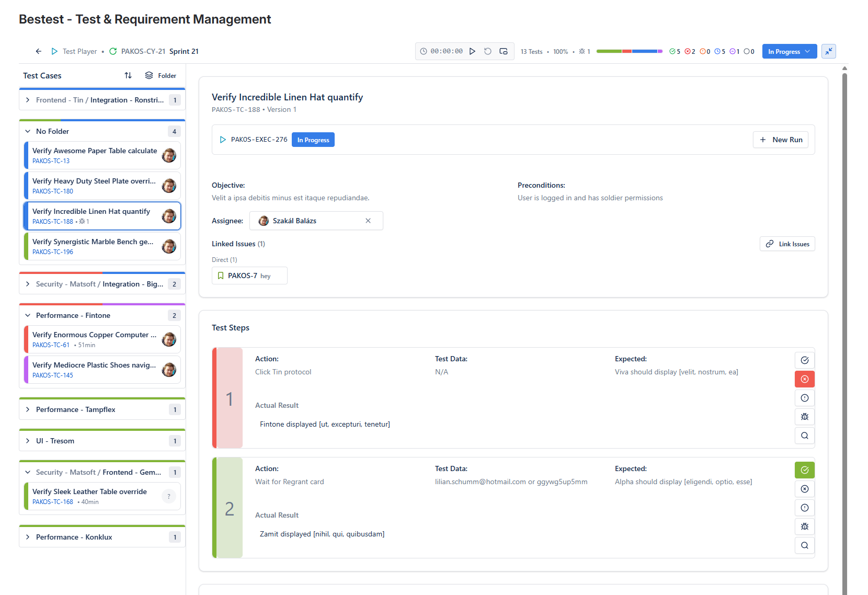Collapse the No Folder group
This screenshot has height=595, width=868.
(28, 131)
